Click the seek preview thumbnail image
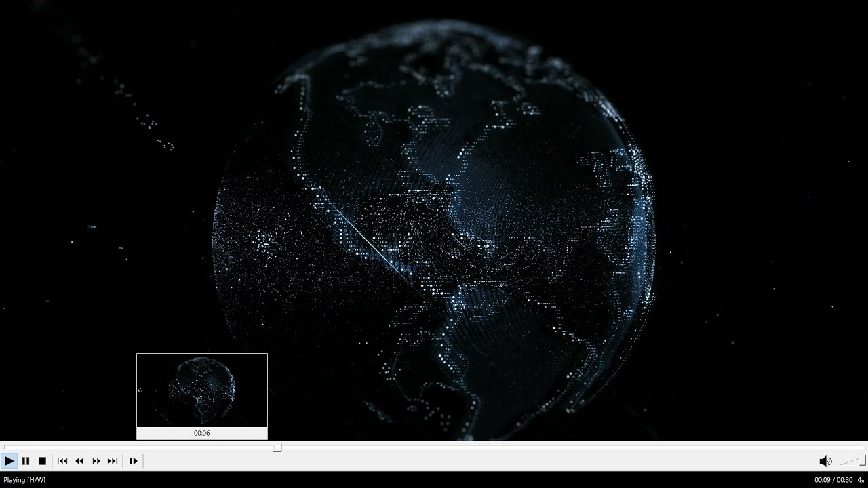 [202, 390]
